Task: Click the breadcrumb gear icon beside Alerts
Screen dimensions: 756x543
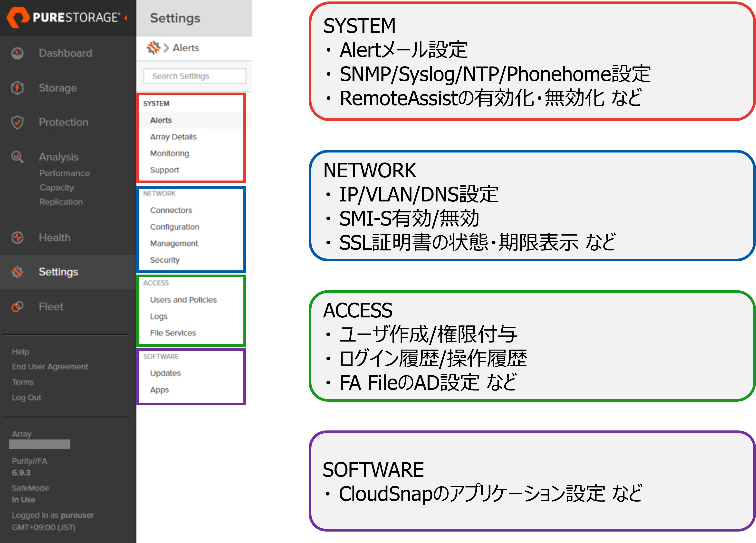Action: [153, 48]
